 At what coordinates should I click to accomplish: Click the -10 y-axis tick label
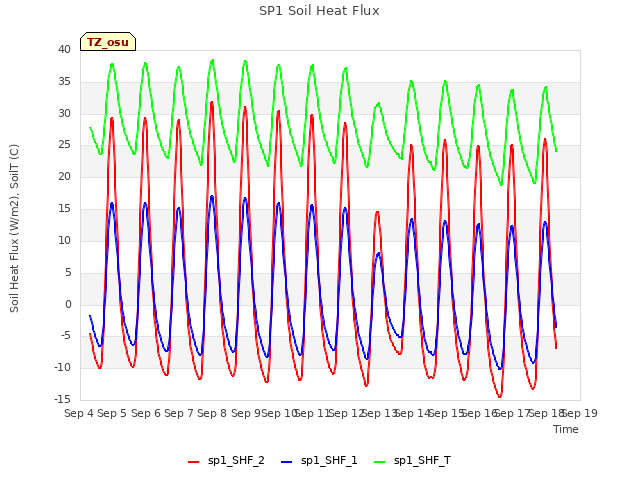tap(62, 368)
